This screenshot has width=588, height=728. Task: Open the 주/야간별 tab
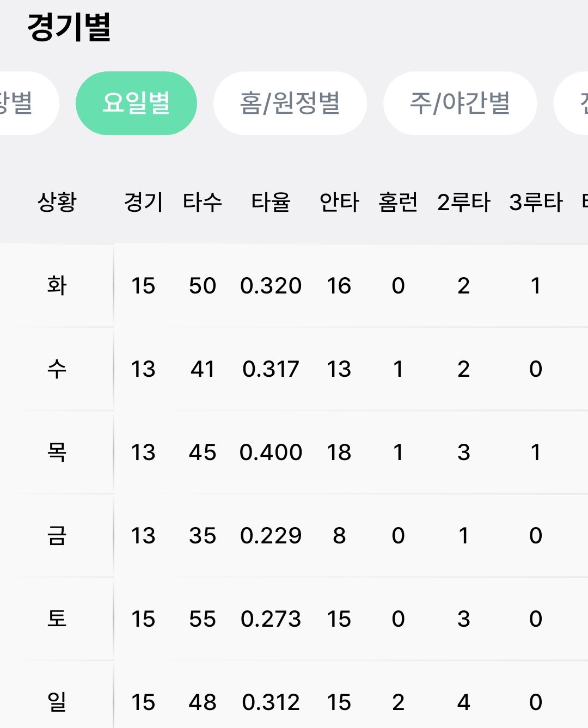pyautogui.click(x=460, y=103)
